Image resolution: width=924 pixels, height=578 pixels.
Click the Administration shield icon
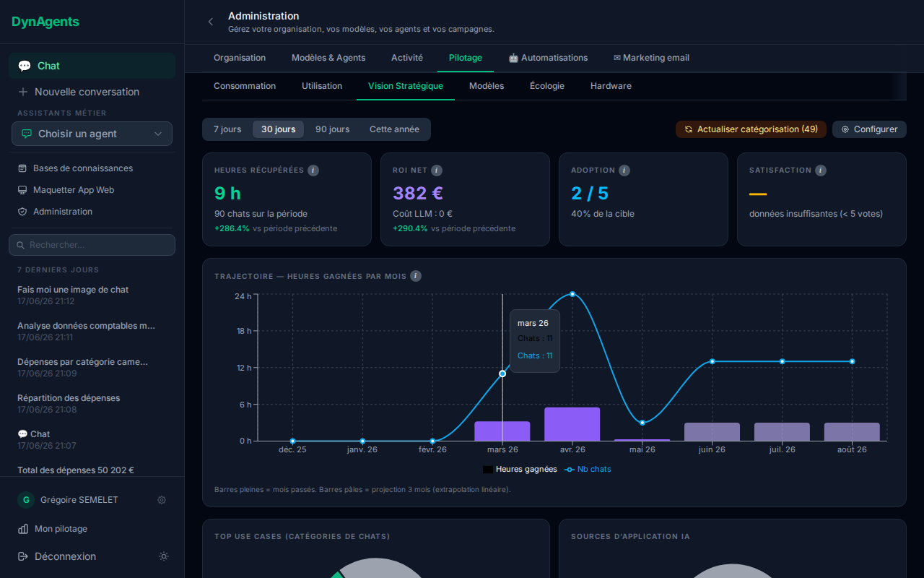coord(22,212)
